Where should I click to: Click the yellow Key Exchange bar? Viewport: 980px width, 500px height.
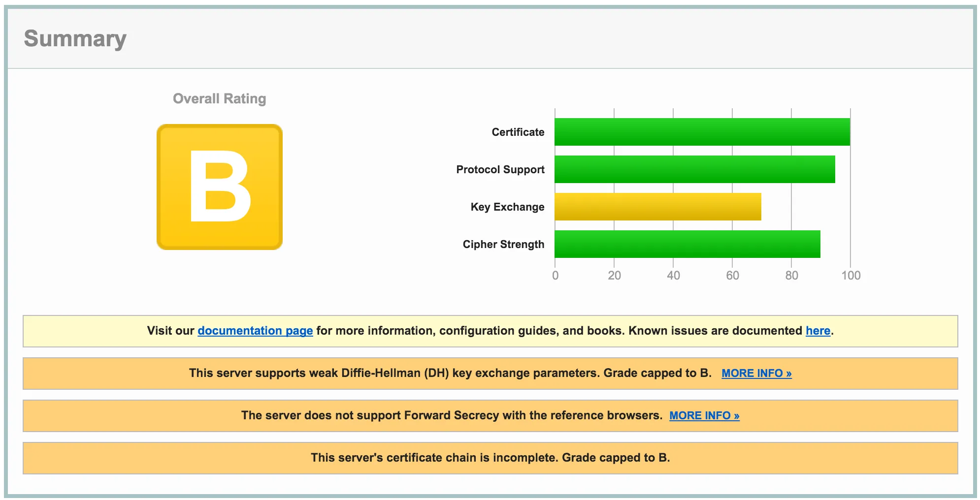coord(657,207)
